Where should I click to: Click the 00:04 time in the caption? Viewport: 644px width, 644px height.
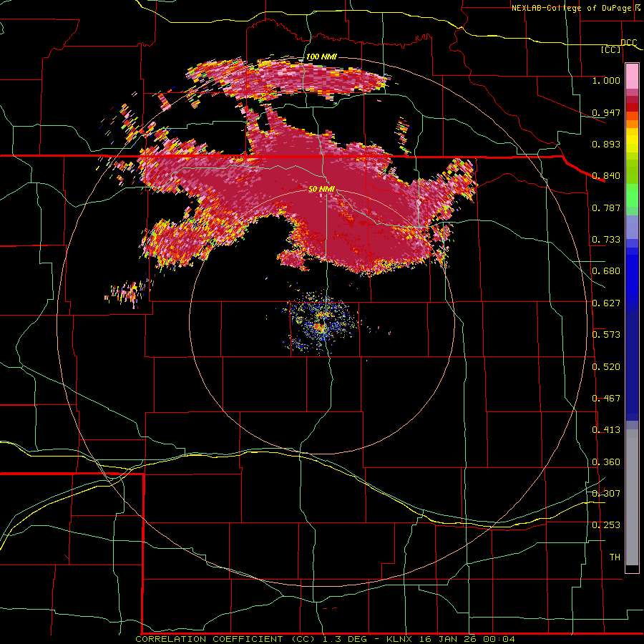click(499, 639)
